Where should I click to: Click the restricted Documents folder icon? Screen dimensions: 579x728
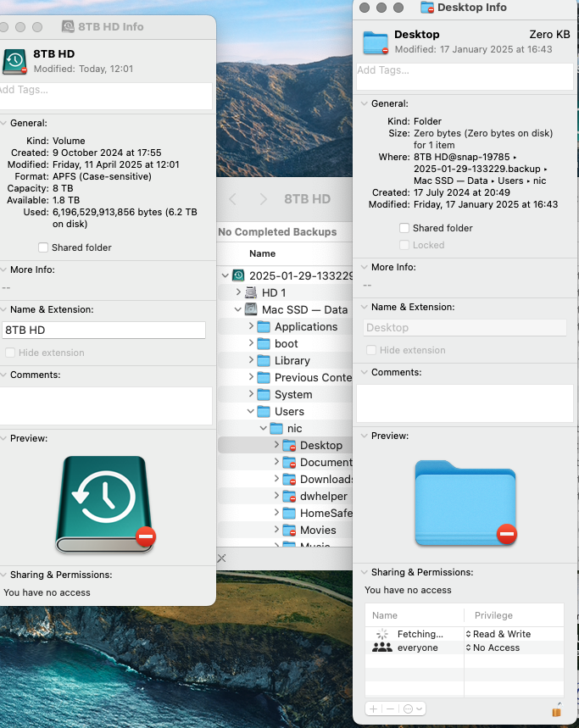pyautogui.click(x=289, y=463)
